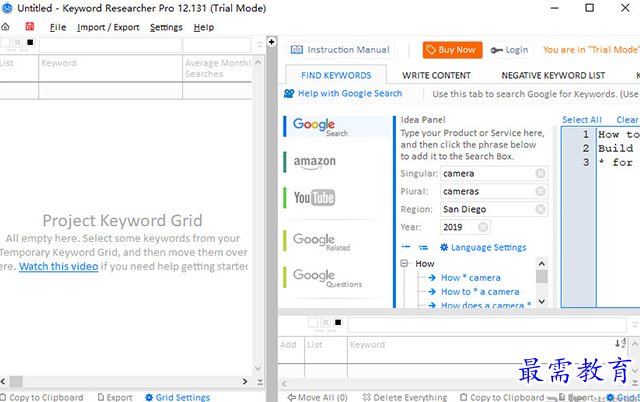Select the white swatch above Project Keyword Grid
This screenshot has height=402, width=640.
pos(5,42)
